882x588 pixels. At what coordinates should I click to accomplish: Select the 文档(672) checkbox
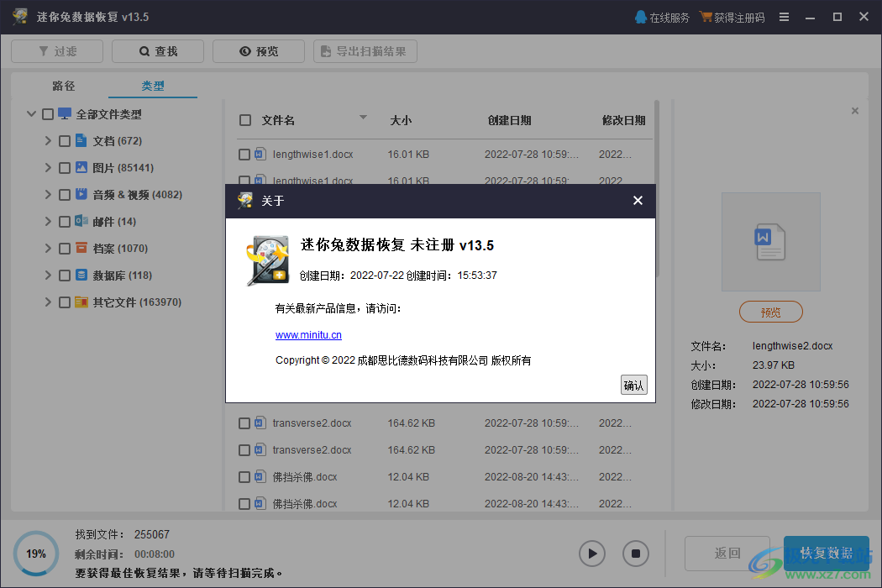click(x=65, y=140)
